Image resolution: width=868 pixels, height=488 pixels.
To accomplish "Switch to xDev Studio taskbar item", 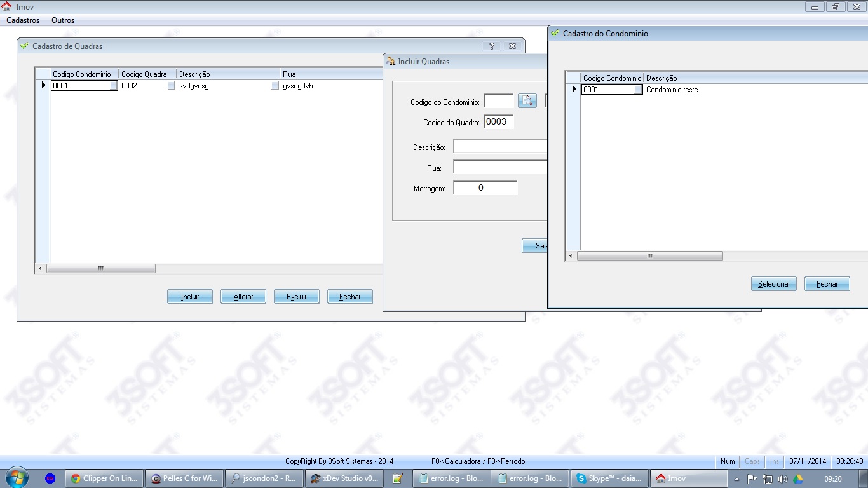I will click(344, 478).
